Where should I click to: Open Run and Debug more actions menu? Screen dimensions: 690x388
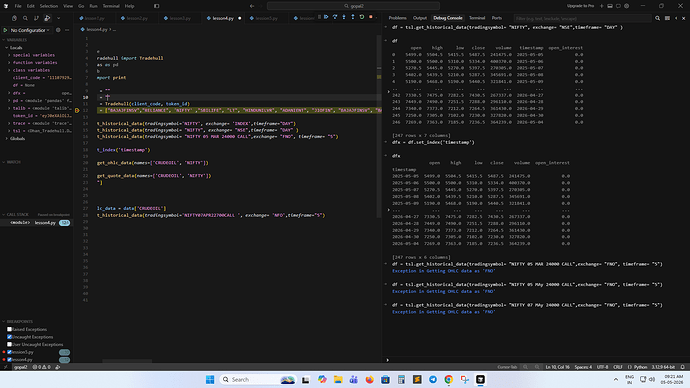point(67,30)
